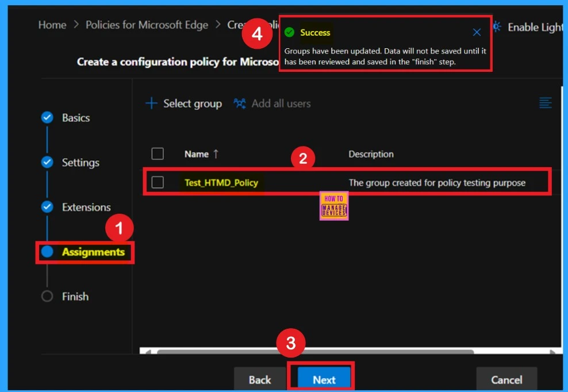Click the horizontal scrollbar thumb
Screen dimensions: 568x392
point(315,351)
